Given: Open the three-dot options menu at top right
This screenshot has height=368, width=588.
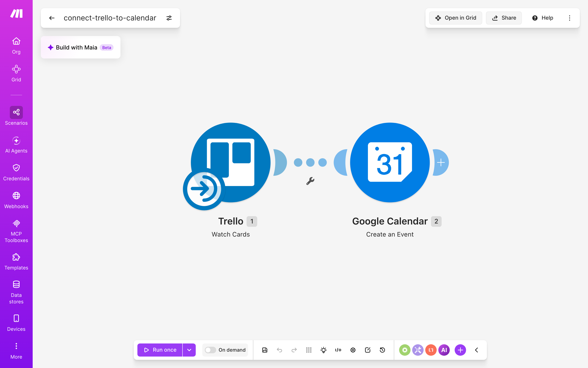Looking at the screenshot, I should pyautogui.click(x=570, y=18).
